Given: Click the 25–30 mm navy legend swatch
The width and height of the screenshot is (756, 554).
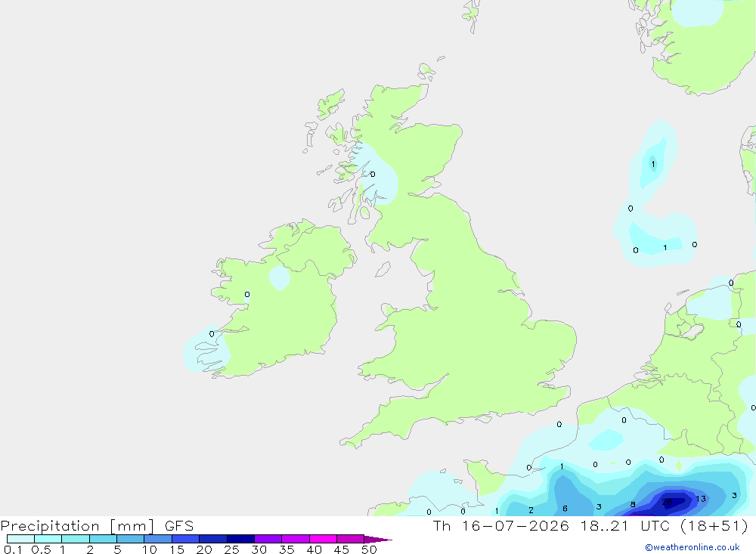Looking at the screenshot, I should 240,539.
